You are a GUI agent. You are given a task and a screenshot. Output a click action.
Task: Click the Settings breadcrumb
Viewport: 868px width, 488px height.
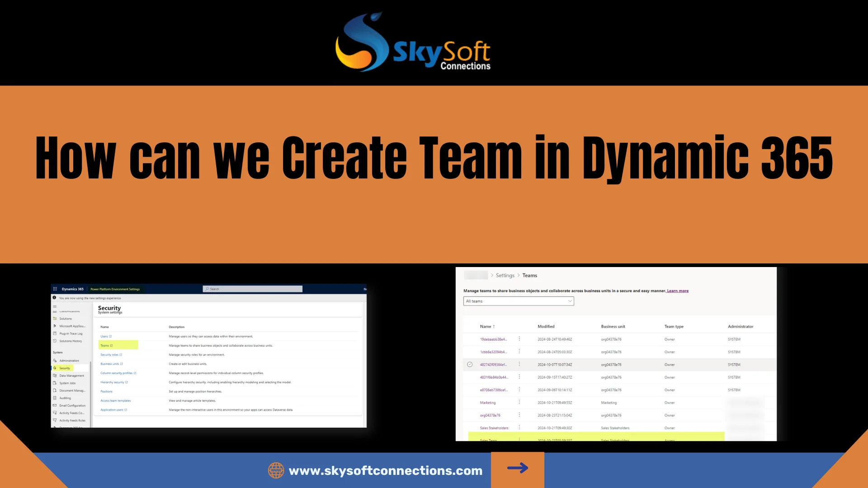pyautogui.click(x=505, y=275)
